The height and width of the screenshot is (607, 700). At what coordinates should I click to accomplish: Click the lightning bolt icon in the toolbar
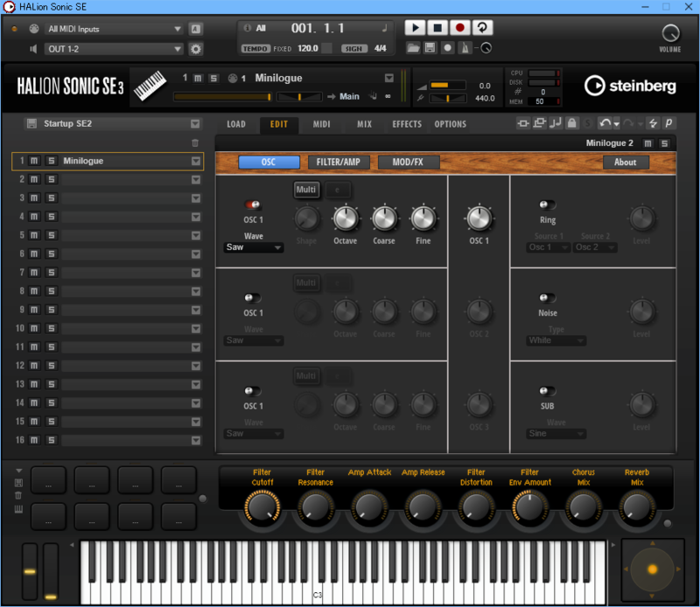tap(653, 123)
